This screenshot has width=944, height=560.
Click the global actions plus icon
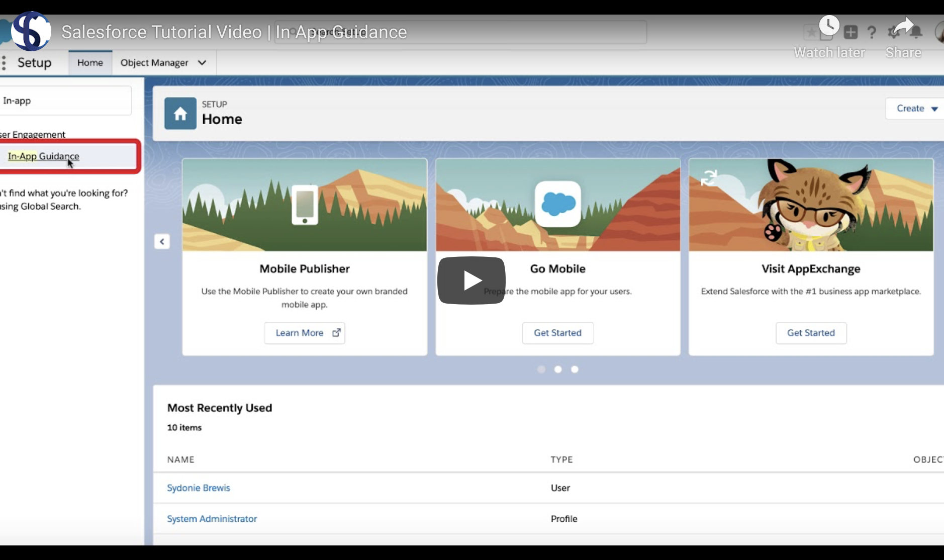tap(851, 32)
